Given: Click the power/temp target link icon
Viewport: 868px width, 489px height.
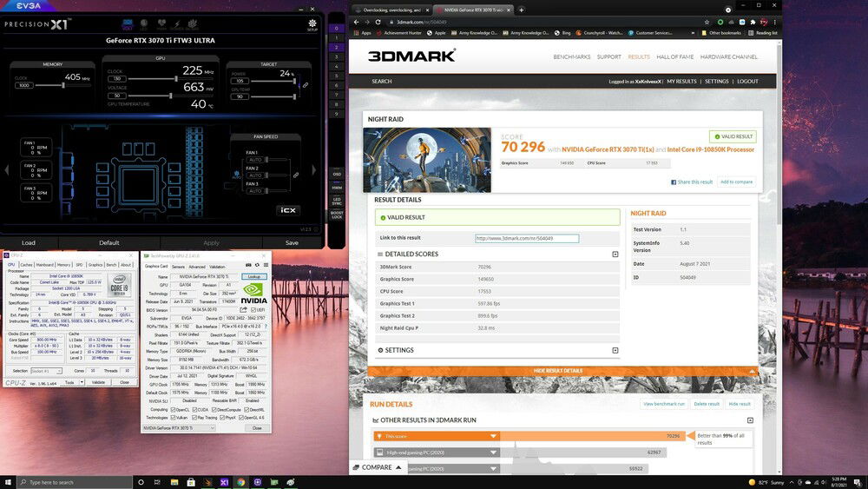Looking at the screenshot, I should [x=305, y=85].
